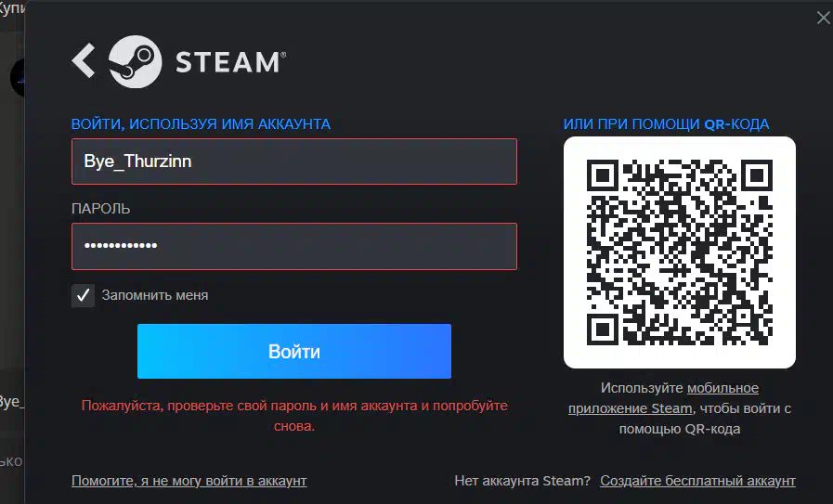
Task: Click the Запомнить меня label text
Action: tap(155, 295)
